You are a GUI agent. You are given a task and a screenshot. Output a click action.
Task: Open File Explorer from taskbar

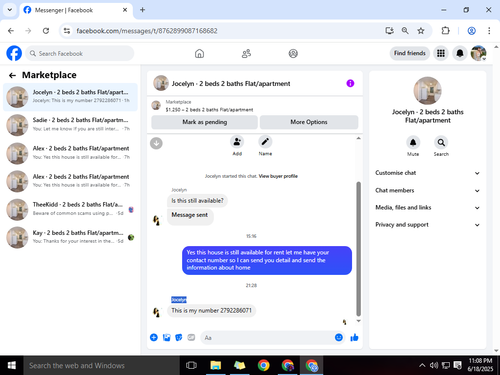click(216, 365)
